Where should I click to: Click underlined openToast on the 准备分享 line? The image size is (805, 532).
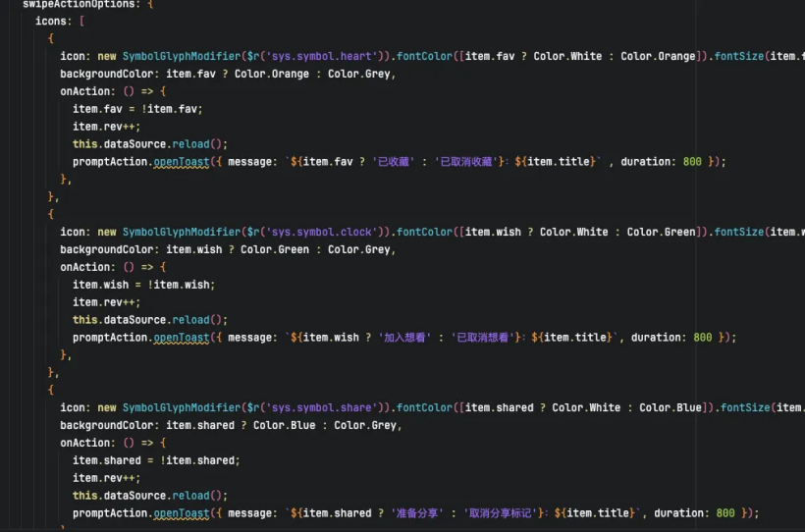click(181, 513)
